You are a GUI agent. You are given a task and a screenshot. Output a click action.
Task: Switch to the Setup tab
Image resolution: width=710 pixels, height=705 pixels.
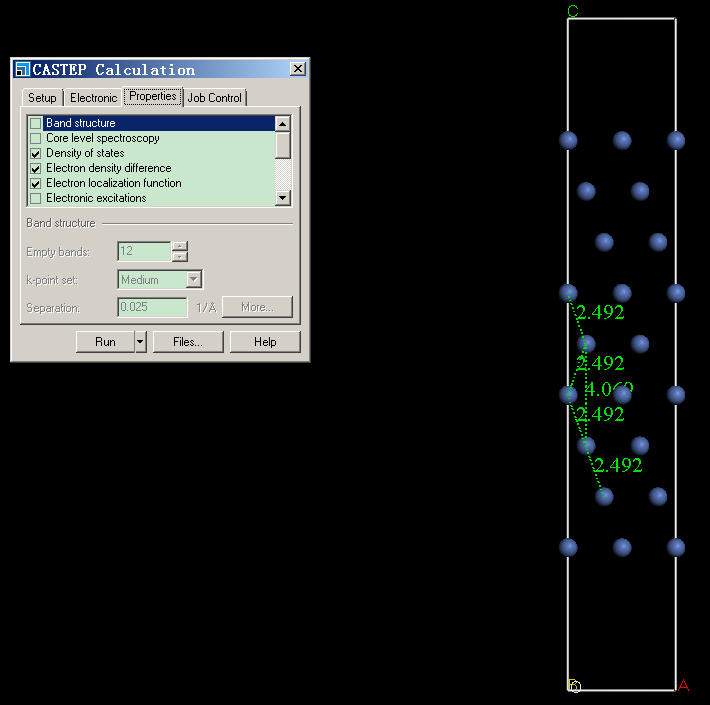click(x=43, y=97)
